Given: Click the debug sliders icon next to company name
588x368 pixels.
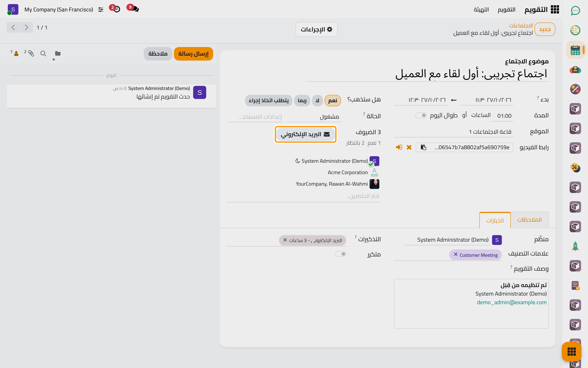Looking at the screenshot, I should pyautogui.click(x=101, y=10).
